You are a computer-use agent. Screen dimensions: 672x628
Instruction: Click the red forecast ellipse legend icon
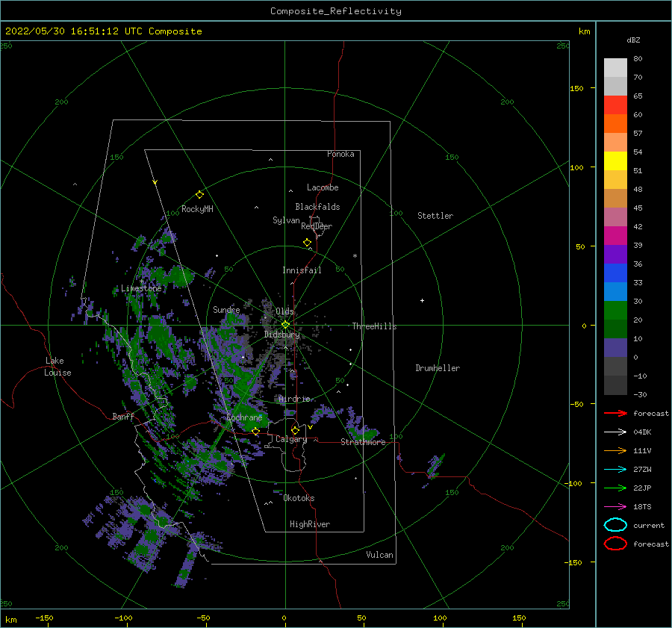[x=615, y=544]
